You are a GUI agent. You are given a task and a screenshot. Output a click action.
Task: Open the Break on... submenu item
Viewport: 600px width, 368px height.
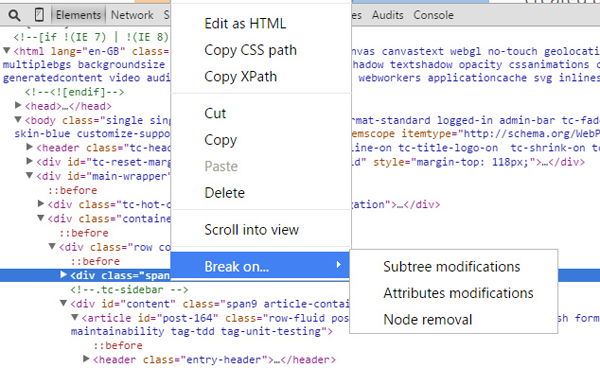coord(261,266)
